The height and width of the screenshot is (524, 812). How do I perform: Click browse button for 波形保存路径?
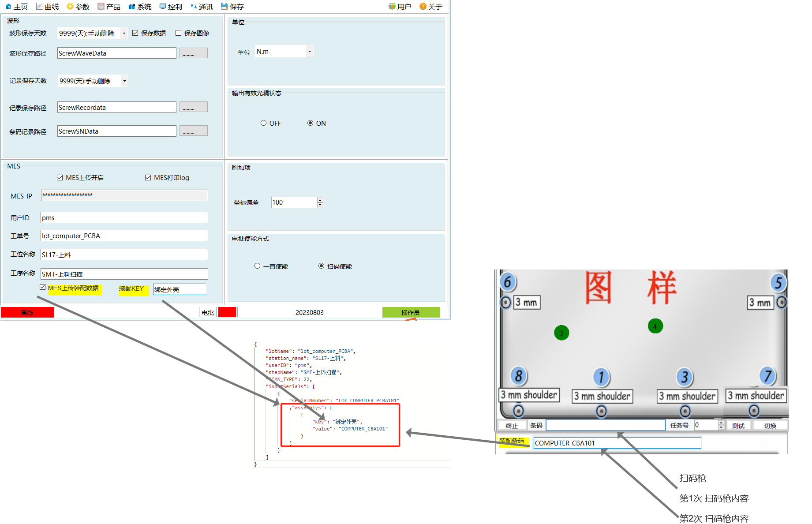click(193, 53)
